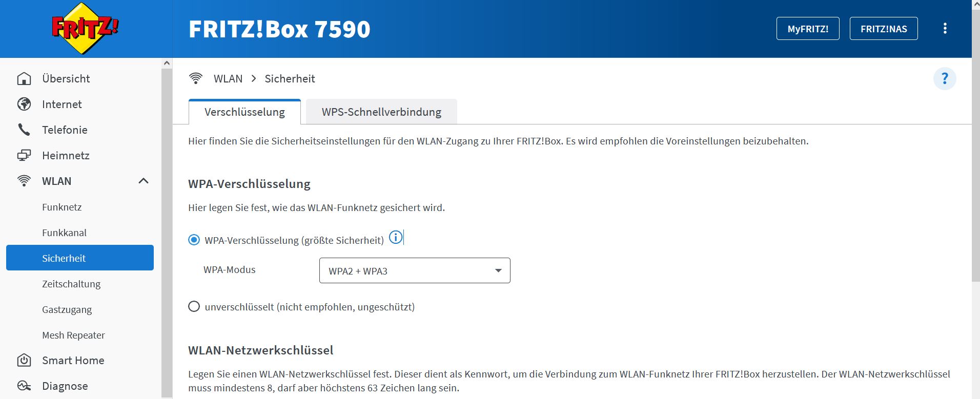The height and width of the screenshot is (399, 980).
Task: Click the FRITZ! logo
Action: click(85, 29)
